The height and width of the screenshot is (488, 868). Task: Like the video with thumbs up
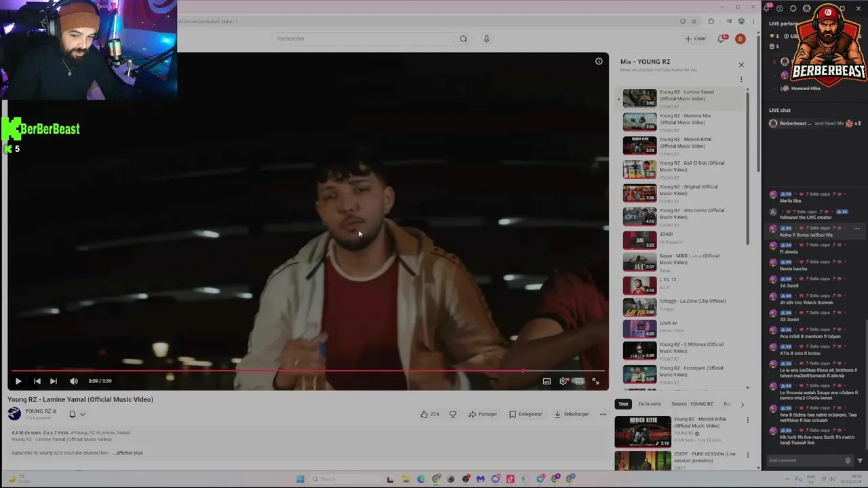click(429, 414)
